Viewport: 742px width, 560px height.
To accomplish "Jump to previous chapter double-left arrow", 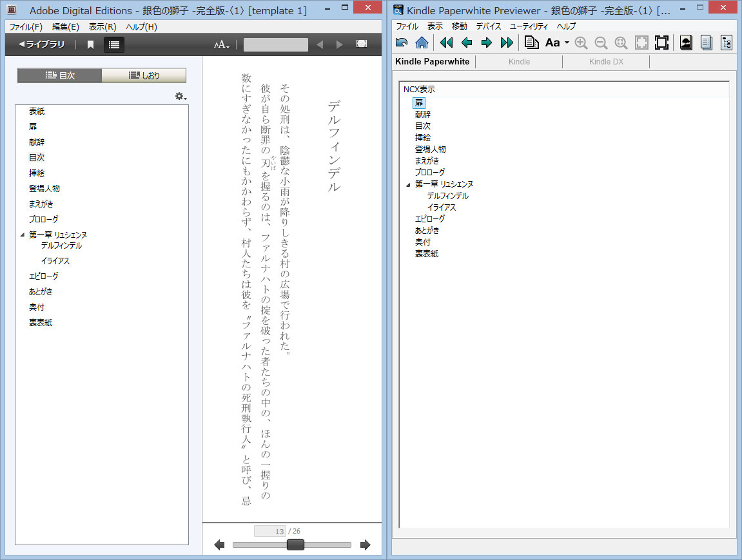I will [446, 43].
